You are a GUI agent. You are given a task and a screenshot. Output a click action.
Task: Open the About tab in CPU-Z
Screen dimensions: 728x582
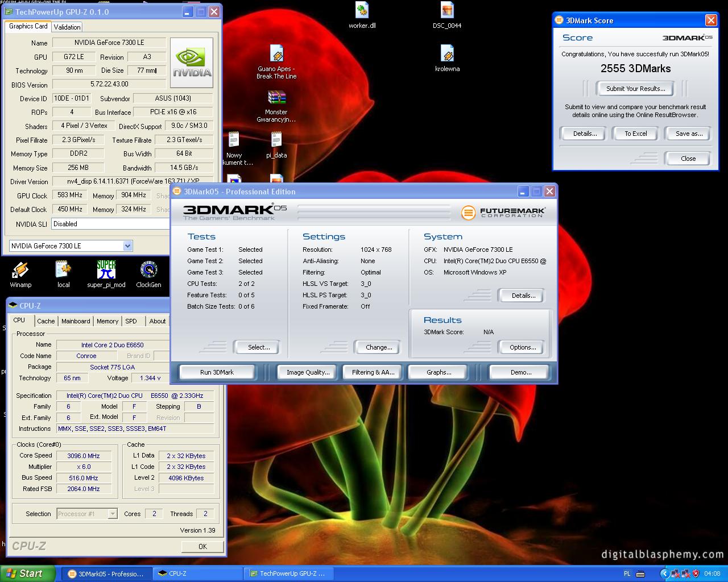tap(158, 321)
